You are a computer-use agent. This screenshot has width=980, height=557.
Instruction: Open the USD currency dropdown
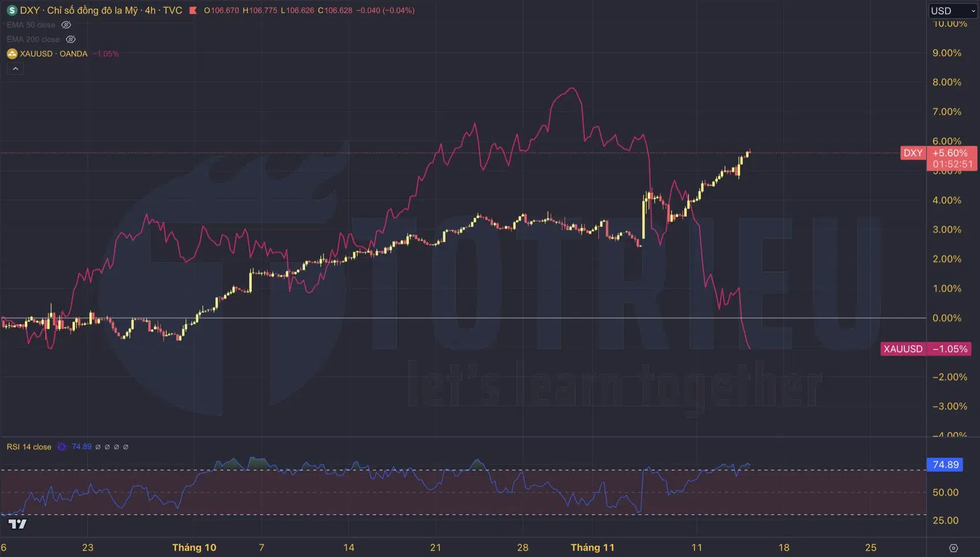pyautogui.click(x=952, y=10)
